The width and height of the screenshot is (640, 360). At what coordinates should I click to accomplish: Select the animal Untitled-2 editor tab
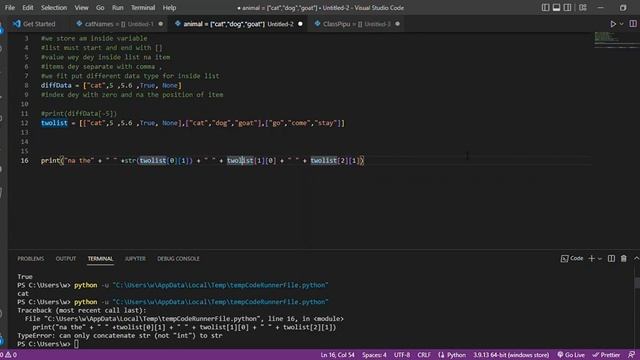(239, 24)
